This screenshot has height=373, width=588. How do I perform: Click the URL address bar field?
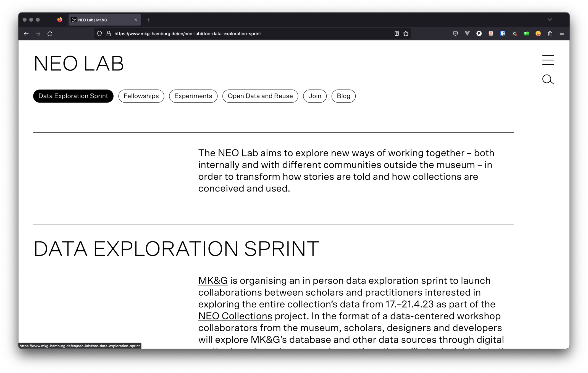click(249, 33)
